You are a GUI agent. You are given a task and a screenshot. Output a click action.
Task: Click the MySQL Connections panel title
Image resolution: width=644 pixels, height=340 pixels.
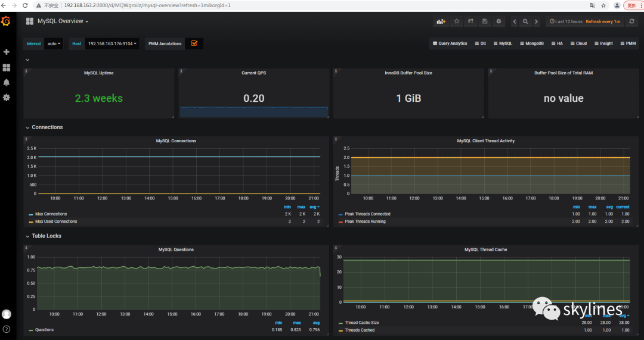click(x=176, y=141)
